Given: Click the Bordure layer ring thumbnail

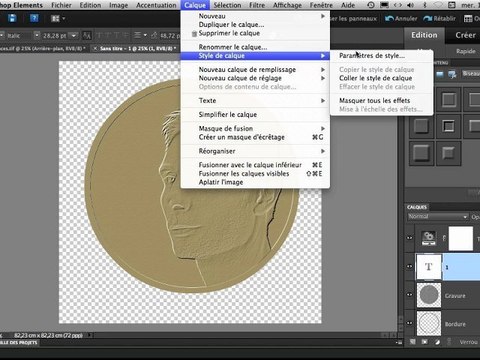Looking at the screenshot, I should (429, 323).
